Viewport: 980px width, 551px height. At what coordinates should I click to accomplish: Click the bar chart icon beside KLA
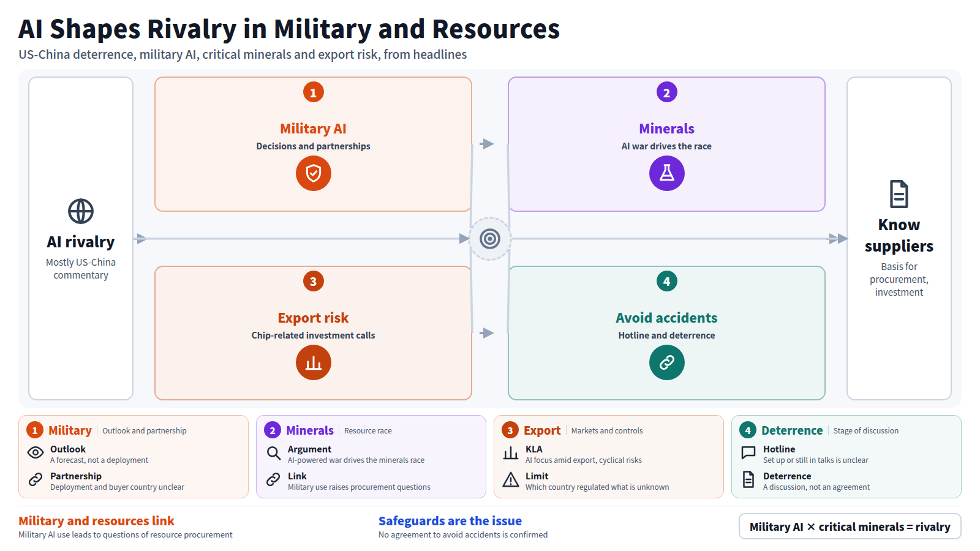(511, 453)
